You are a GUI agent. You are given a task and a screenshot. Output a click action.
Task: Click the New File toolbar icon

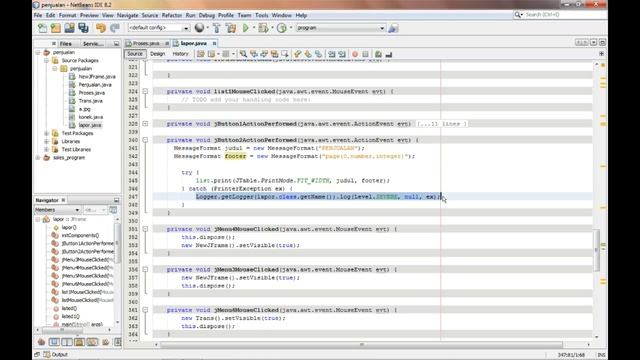tap(42, 28)
